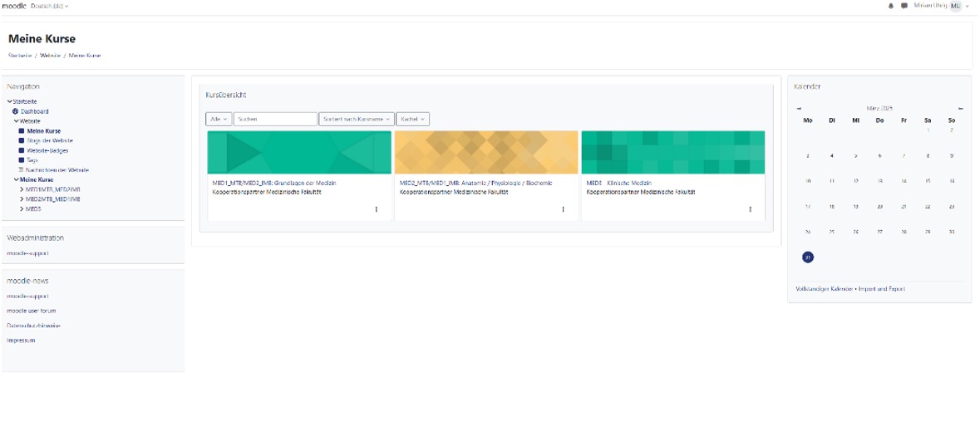
Task: Click the 'Suchen' course search field
Action: click(275, 120)
